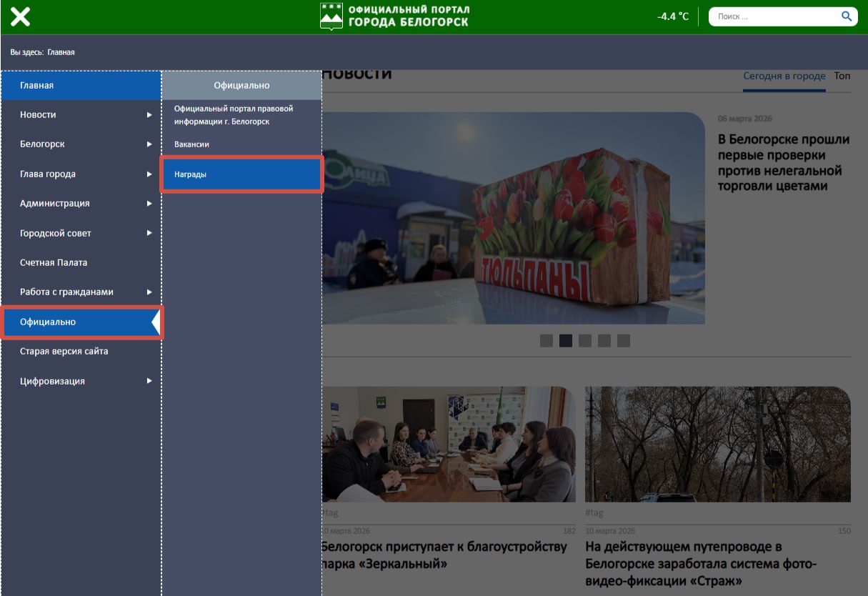Open the Вакансии submenu link
The image size is (868, 596).
click(x=191, y=144)
